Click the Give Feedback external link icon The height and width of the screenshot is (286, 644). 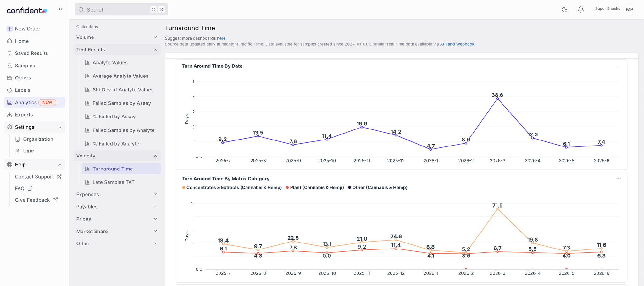coord(55,200)
